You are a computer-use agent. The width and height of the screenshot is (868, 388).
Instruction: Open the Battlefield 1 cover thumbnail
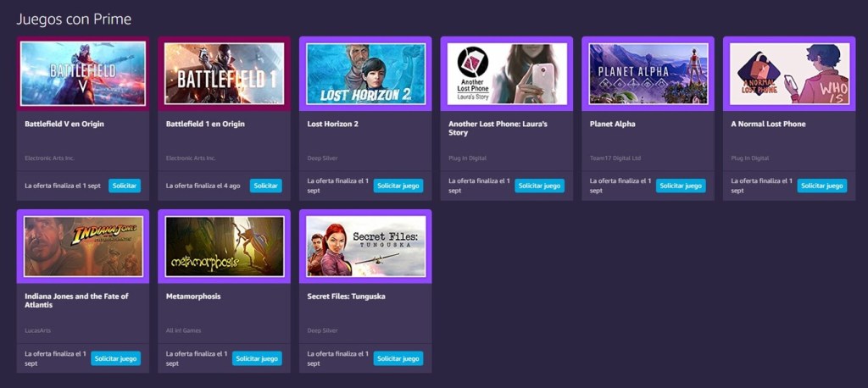click(x=224, y=74)
